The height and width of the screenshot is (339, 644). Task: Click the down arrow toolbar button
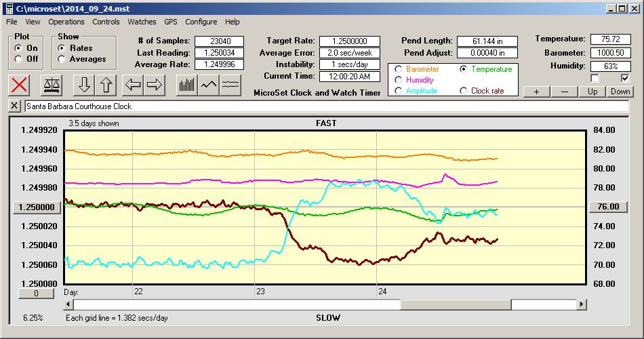(x=84, y=85)
